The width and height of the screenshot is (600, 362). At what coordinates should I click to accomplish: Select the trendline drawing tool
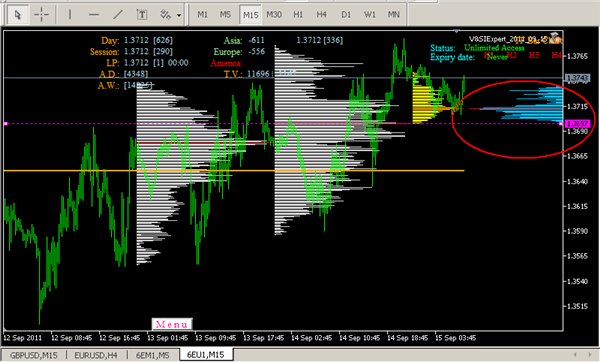pyautogui.click(x=118, y=15)
